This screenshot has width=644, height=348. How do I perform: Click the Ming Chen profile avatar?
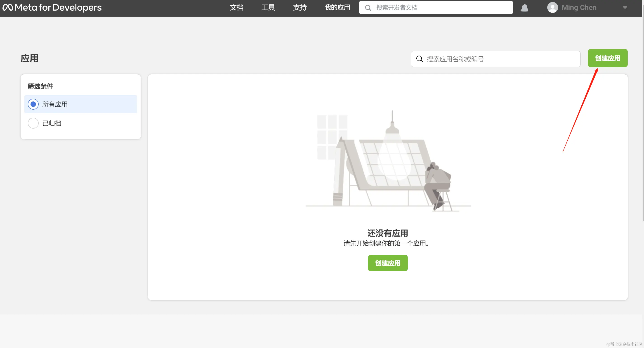(552, 7)
